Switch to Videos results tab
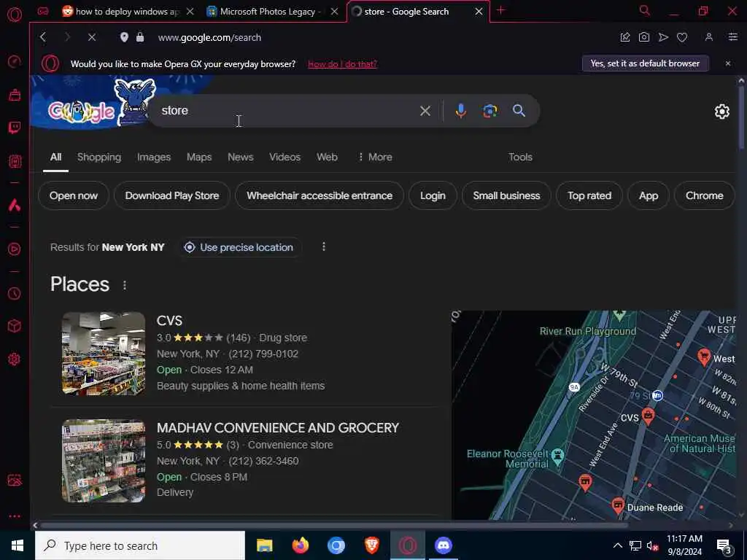This screenshot has width=747, height=560. [x=285, y=157]
